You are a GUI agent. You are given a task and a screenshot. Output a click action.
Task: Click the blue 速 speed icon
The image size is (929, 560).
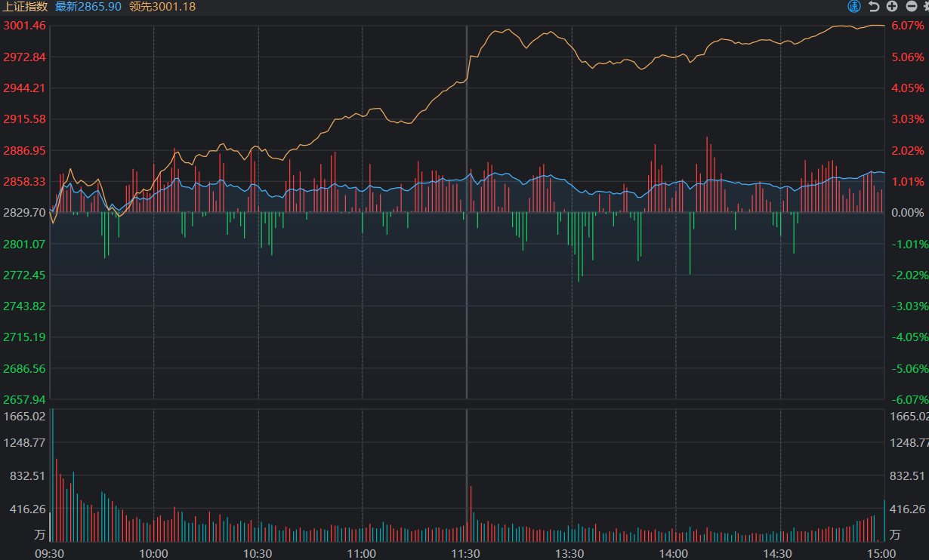[x=854, y=7]
